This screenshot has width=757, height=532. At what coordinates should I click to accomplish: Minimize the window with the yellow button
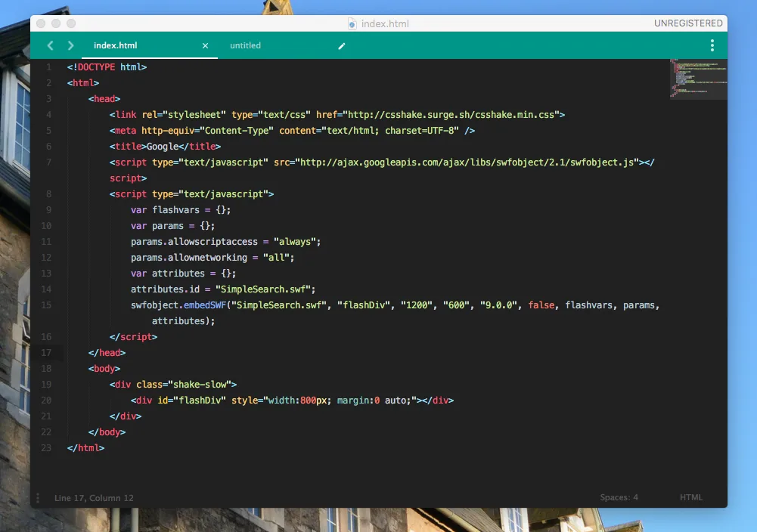tap(54, 23)
